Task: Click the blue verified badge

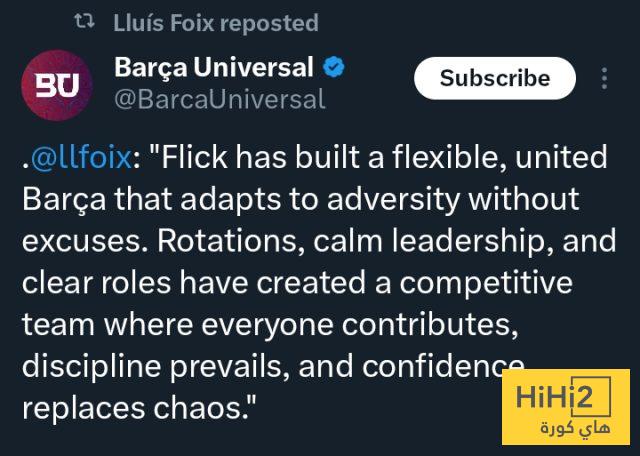Action: click(335, 69)
